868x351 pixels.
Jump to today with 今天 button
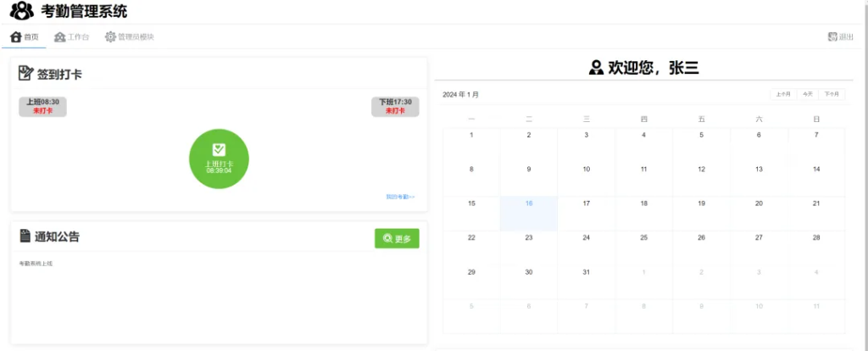click(808, 94)
